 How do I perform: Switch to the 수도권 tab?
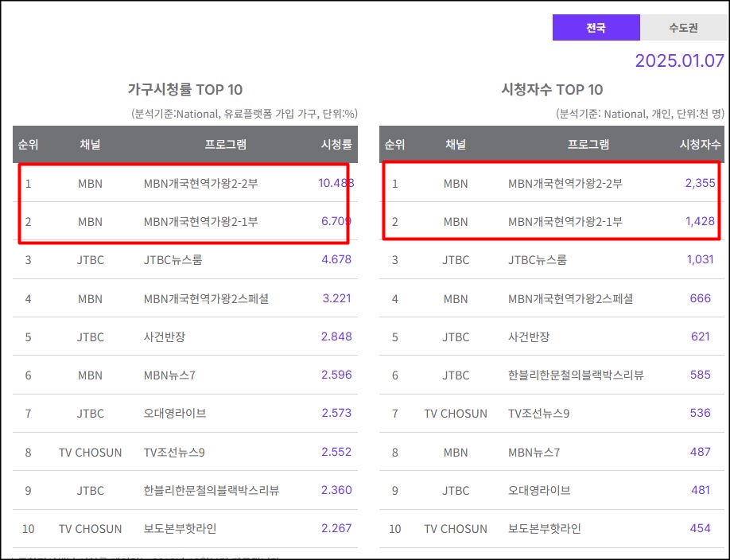682,28
